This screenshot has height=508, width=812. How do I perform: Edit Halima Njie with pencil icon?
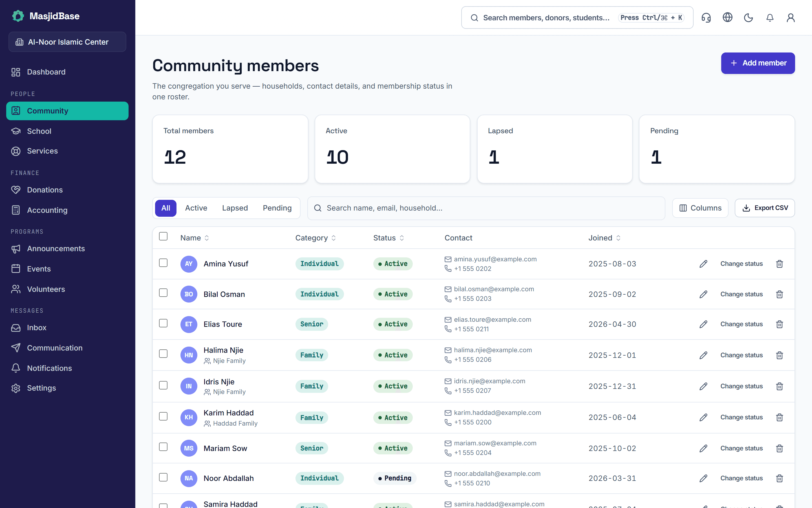(x=703, y=355)
